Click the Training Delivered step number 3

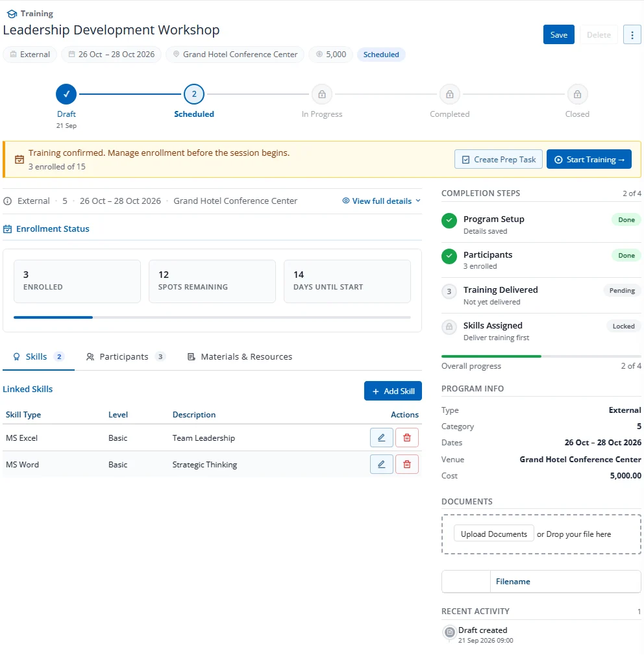coord(449,291)
